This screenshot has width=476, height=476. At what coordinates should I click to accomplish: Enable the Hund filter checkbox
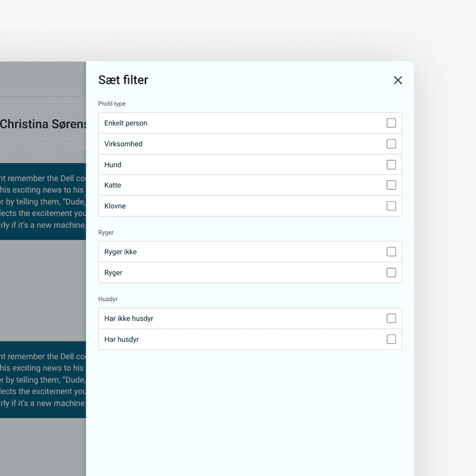391,164
